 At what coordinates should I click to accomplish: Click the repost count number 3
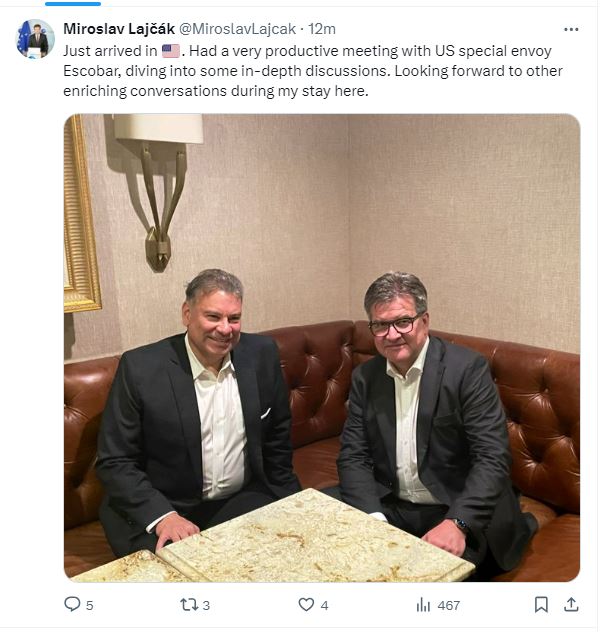click(206, 605)
